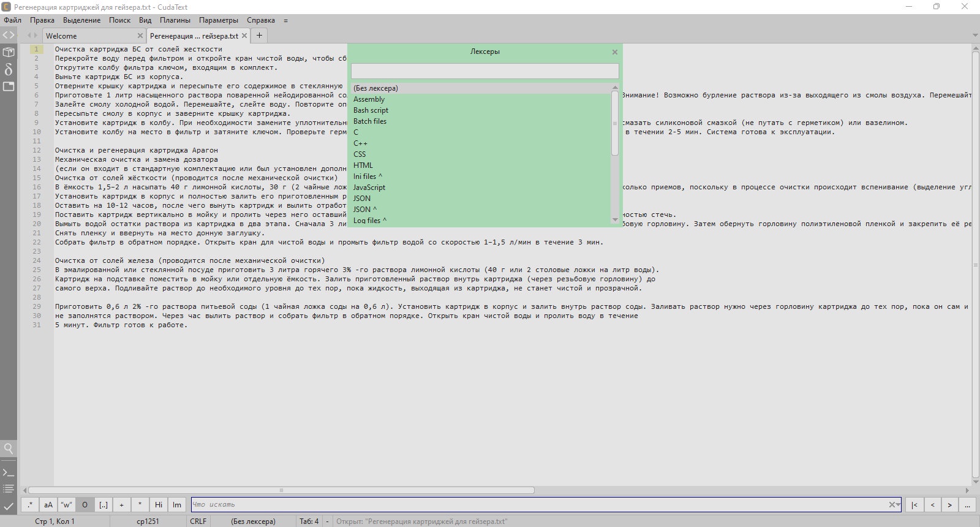Toggle wrapped search O option
Screen dimensions: 980x527
[x=85, y=505]
